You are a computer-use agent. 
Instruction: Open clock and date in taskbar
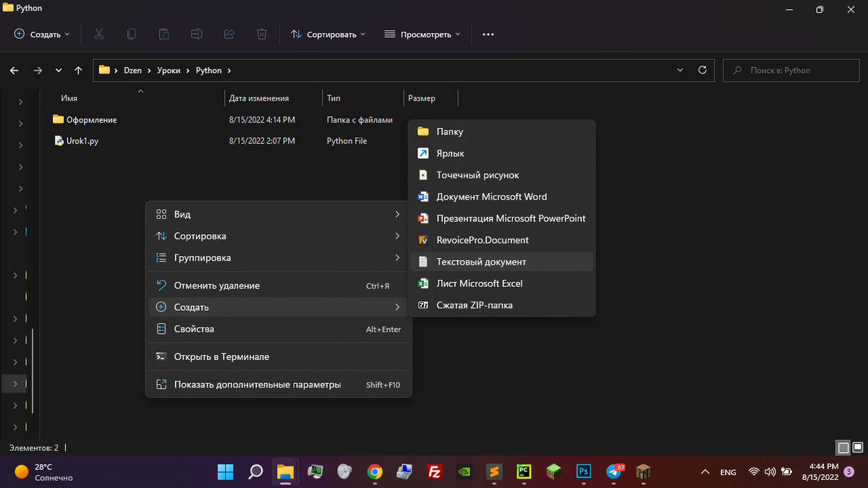[820, 472]
